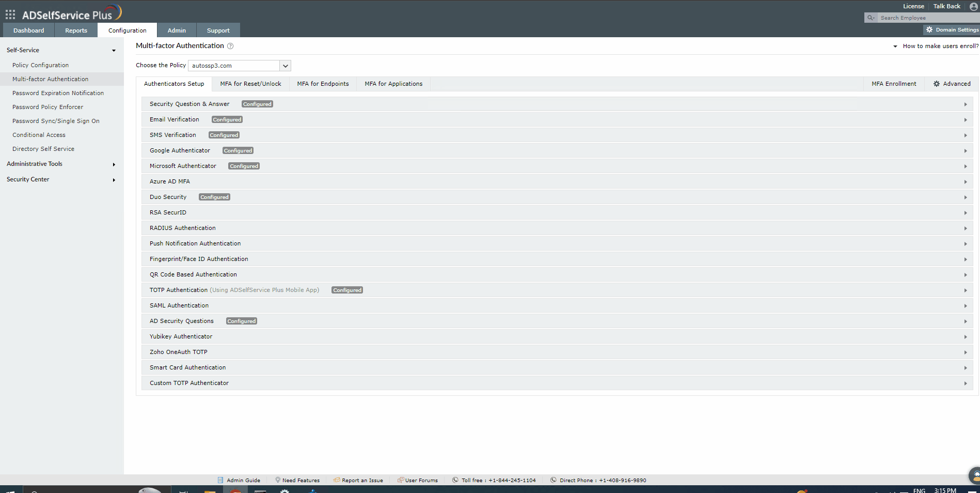Click the Zoho OneAuth TOTP label
Screen dimensions: 980x493
coord(179,352)
